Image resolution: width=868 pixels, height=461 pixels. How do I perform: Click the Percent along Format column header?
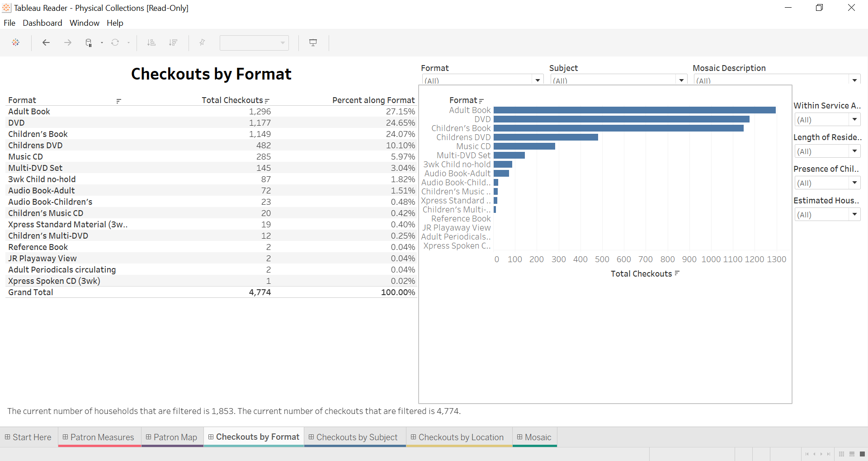(373, 100)
